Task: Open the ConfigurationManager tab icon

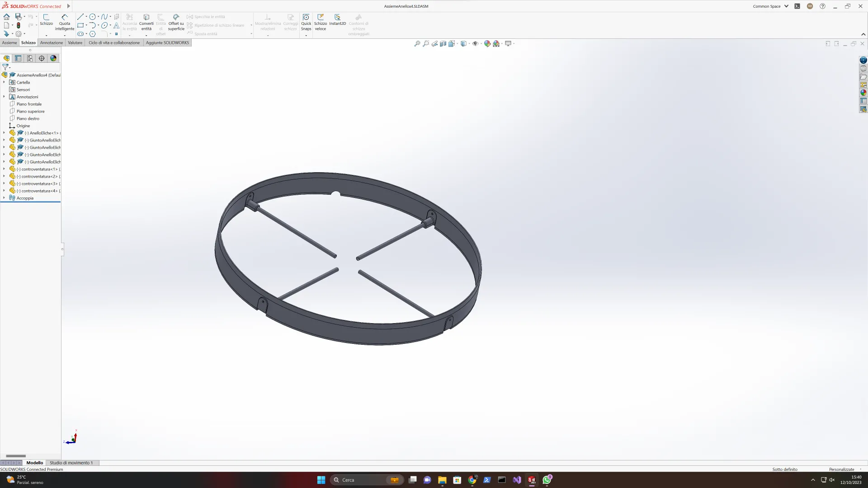Action: [x=30, y=58]
